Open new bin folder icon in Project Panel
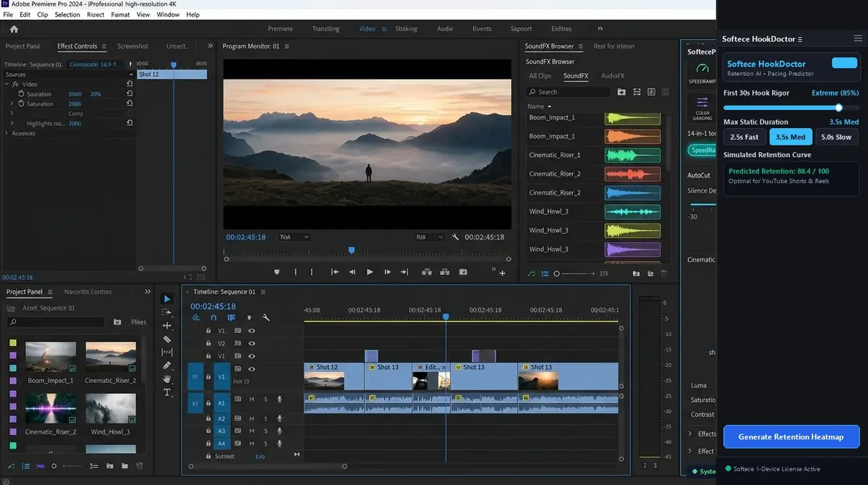868x485 pixels. point(124,466)
